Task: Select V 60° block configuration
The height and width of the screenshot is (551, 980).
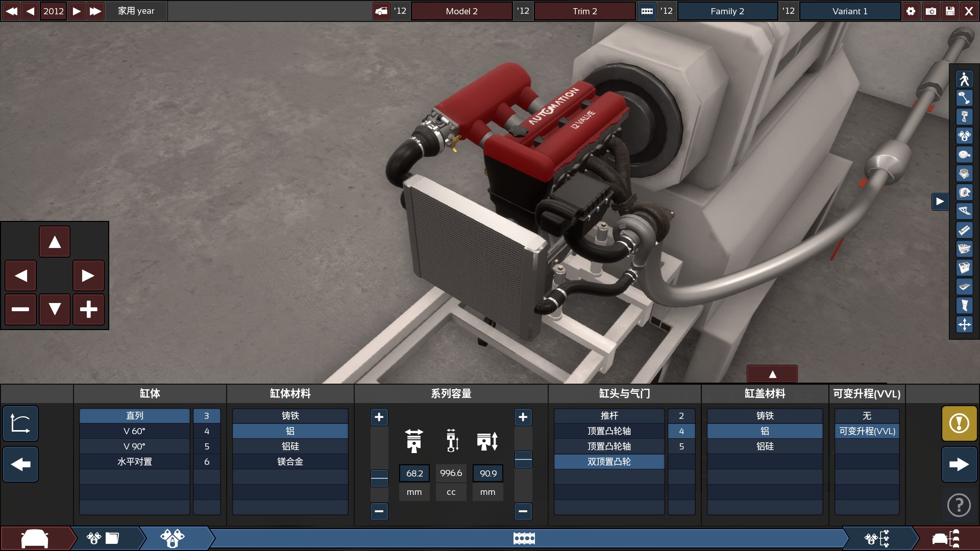Action: [134, 431]
